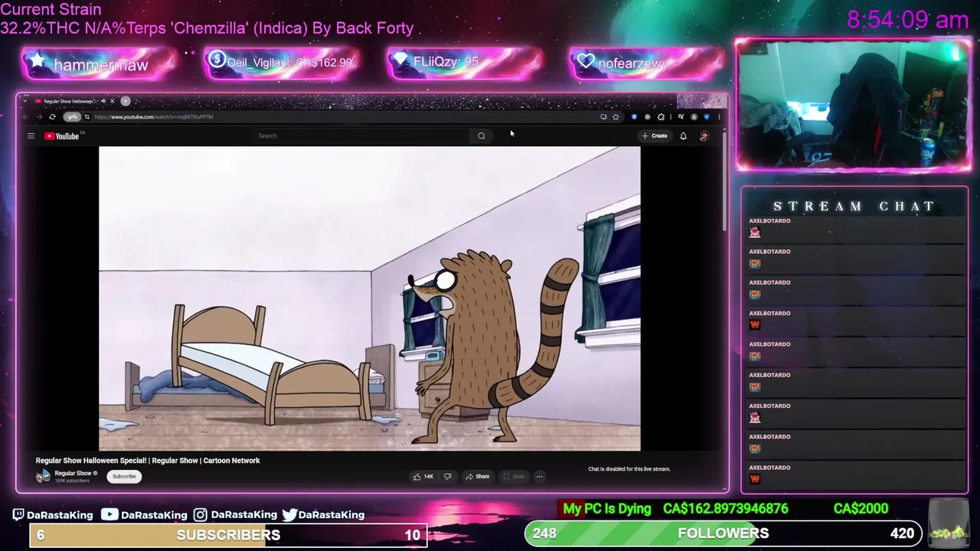Click the first AXELBOTARDO chat message

click(x=856, y=229)
